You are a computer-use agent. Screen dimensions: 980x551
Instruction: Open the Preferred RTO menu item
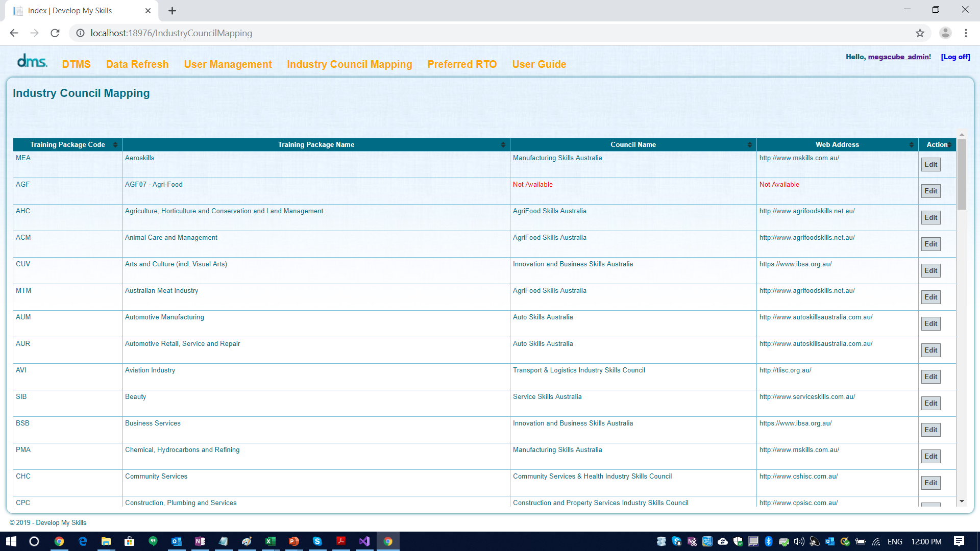(x=462, y=64)
